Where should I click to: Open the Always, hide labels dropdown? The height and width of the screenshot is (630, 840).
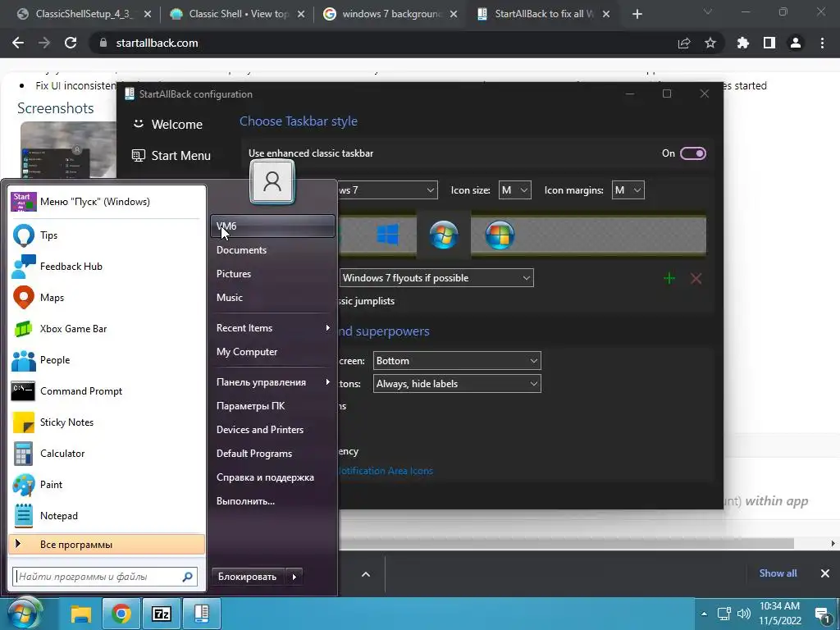click(x=457, y=384)
